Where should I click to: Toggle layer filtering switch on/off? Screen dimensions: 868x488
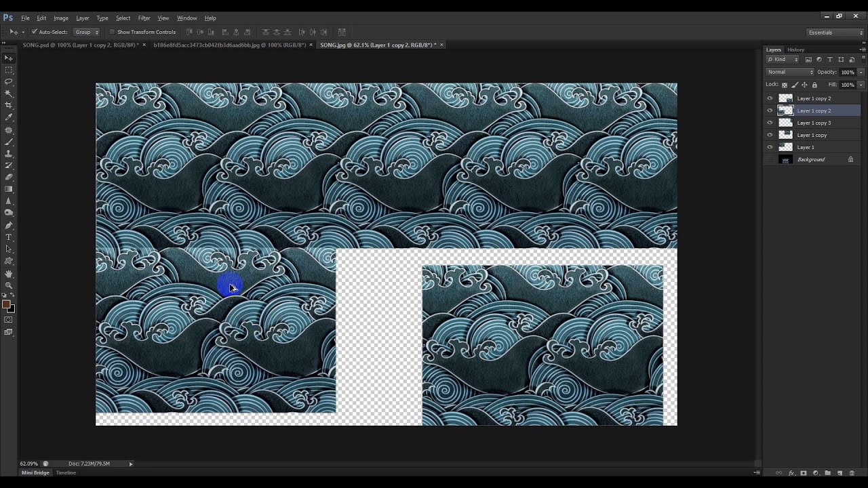click(x=863, y=60)
